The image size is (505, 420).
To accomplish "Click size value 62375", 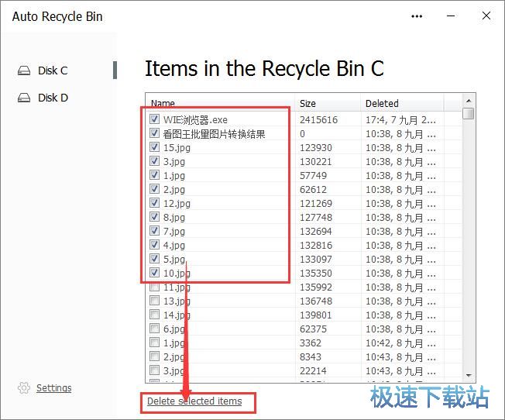I will [313, 329].
